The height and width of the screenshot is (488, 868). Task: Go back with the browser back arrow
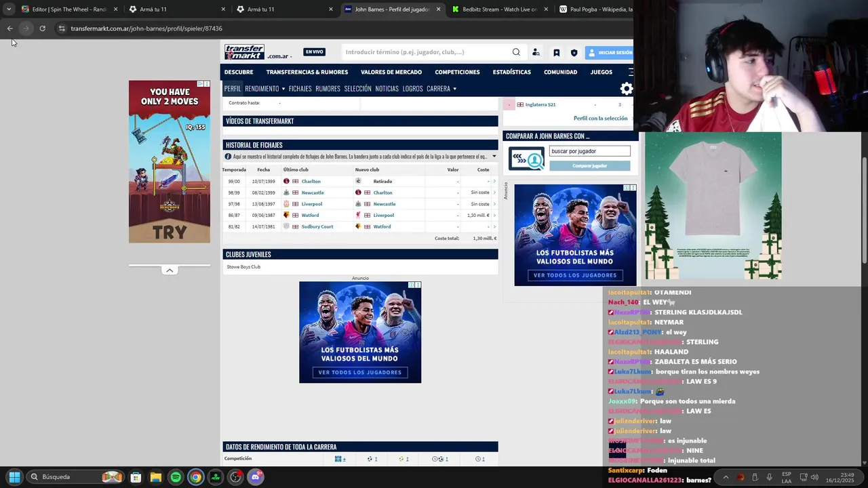[9, 28]
